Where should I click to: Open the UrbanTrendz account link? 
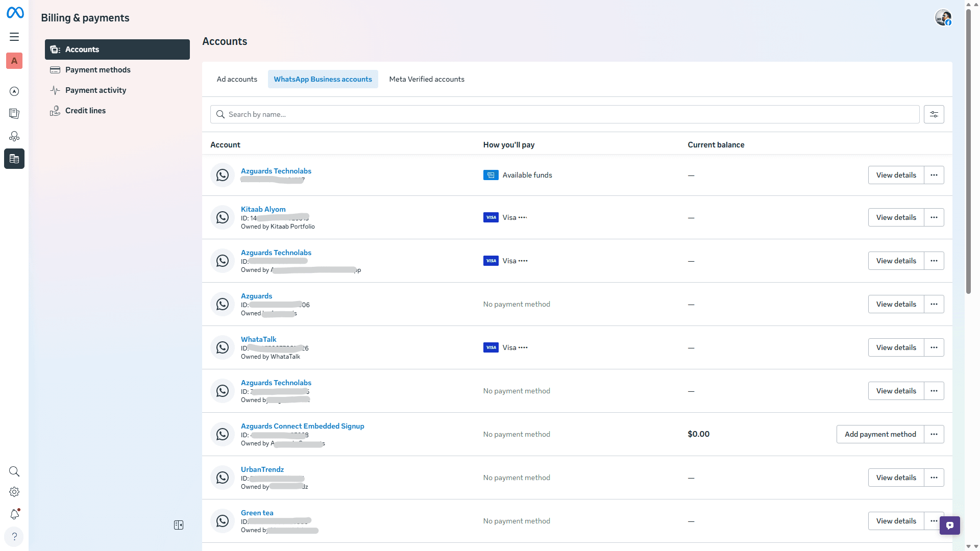pyautogui.click(x=262, y=469)
